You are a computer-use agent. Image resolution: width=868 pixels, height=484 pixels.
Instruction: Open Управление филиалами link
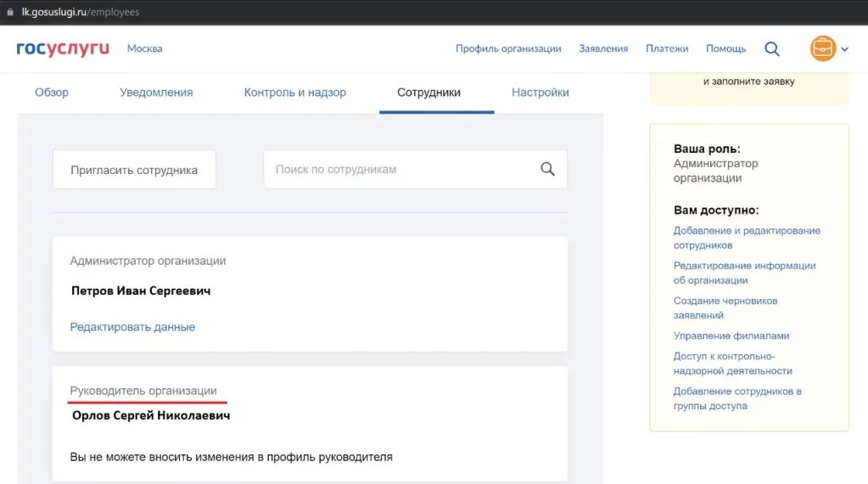click(x=731, y=335)
